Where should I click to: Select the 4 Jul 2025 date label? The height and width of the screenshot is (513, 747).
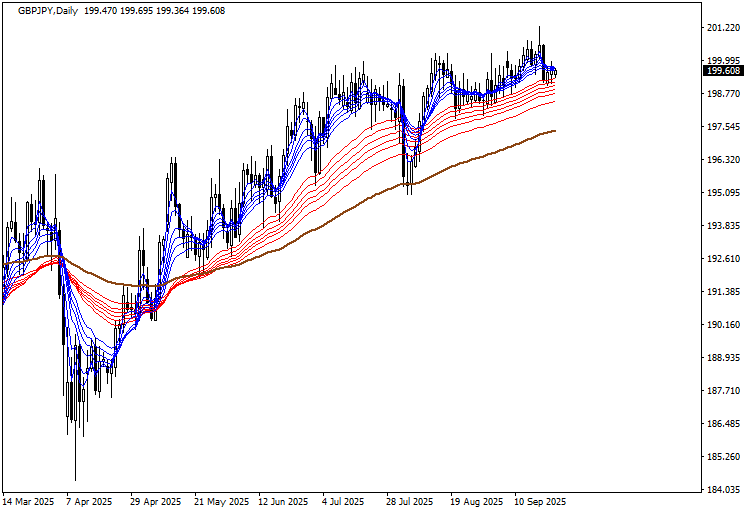pos(345,501)
